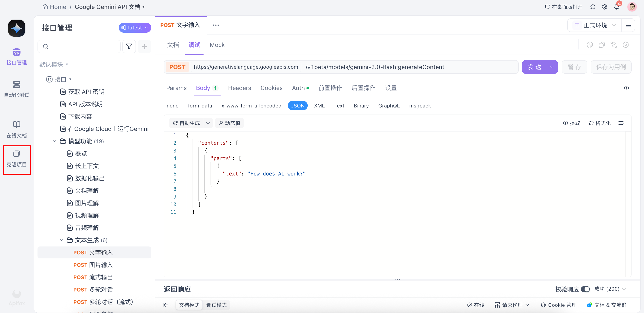This screenshot has width=644, height=313.
Task: Select the XML body format option
Action: coord(319,106)
